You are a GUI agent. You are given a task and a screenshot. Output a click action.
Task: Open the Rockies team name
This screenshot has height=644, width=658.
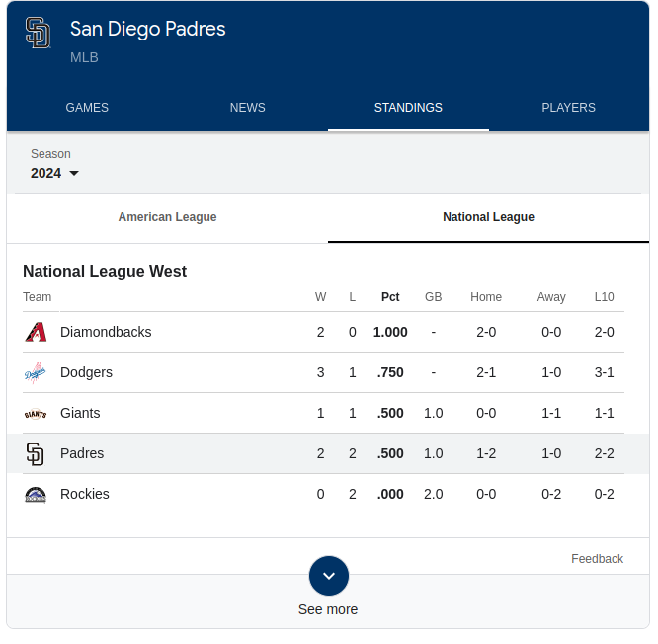(x=85, y=494)
